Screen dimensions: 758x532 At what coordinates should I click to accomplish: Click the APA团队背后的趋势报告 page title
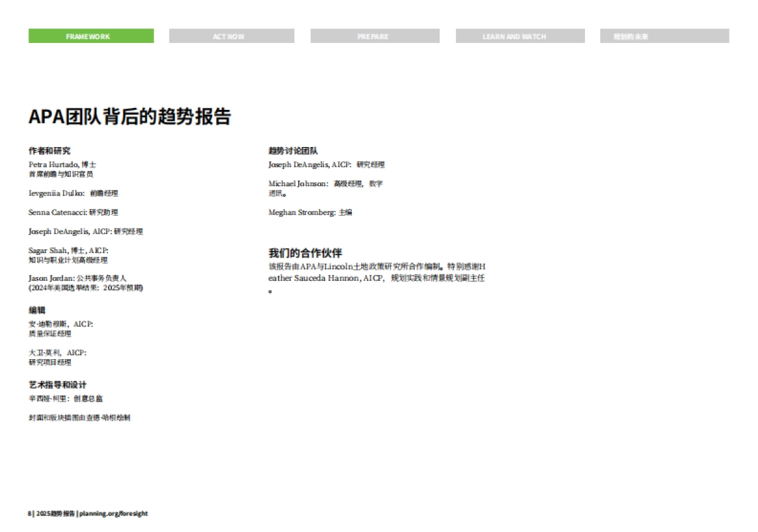pos(129,117)
